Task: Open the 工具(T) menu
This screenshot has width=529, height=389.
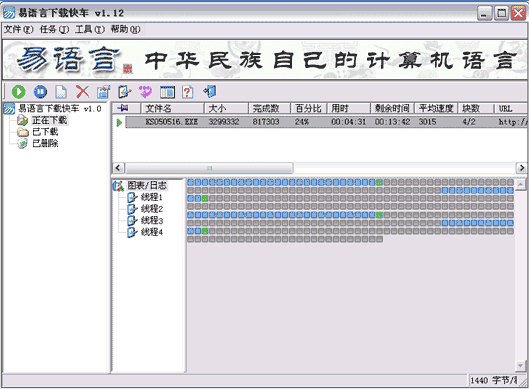Action: tap(90, 30)
